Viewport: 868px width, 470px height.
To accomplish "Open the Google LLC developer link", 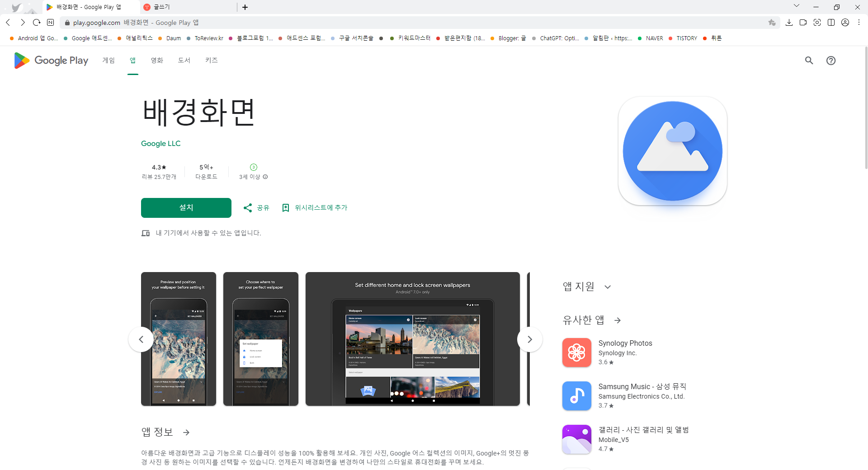I will point(160,143).
